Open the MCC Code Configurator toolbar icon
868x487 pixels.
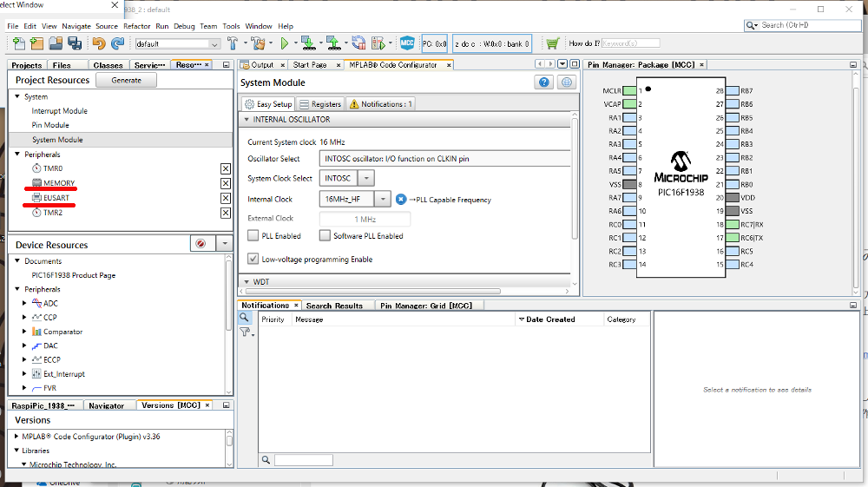tap(407, 43)
